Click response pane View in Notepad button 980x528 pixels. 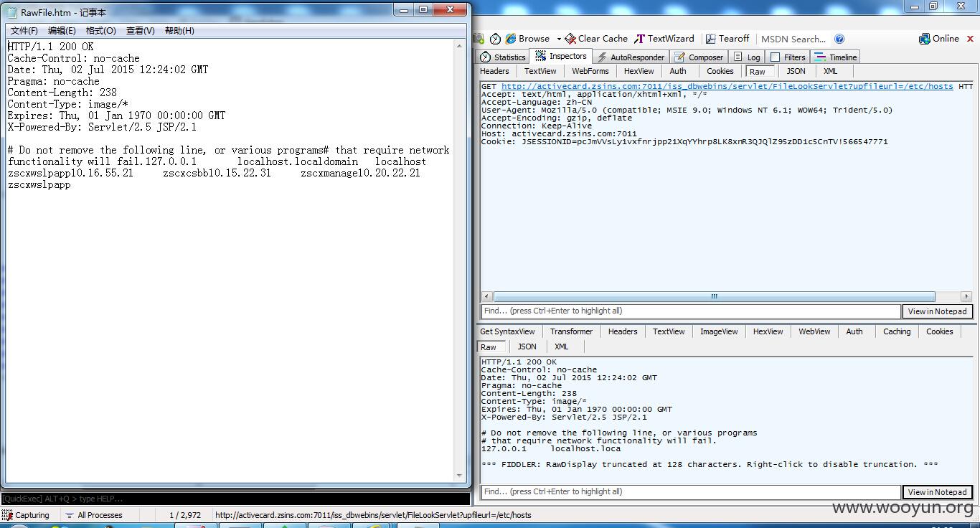[x=937, y=492]
